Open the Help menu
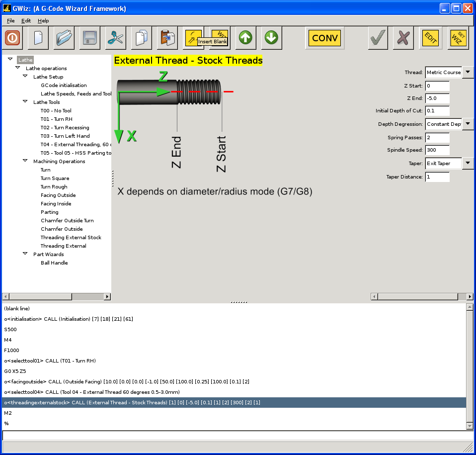 [43, 21]
